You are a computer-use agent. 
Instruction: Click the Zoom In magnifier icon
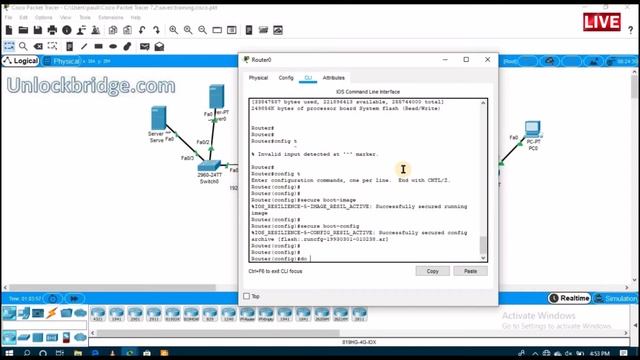pyautogui.click(x=173, y=30)
